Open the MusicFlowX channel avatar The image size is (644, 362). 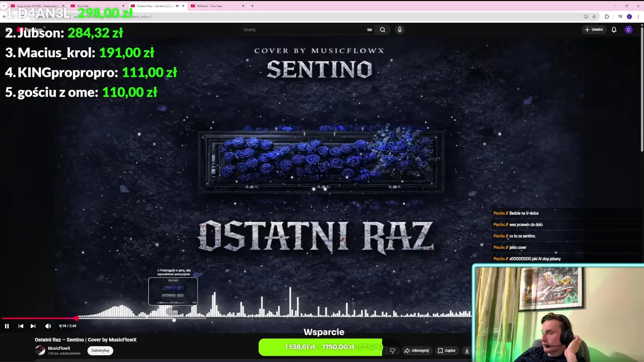[40, 350]
